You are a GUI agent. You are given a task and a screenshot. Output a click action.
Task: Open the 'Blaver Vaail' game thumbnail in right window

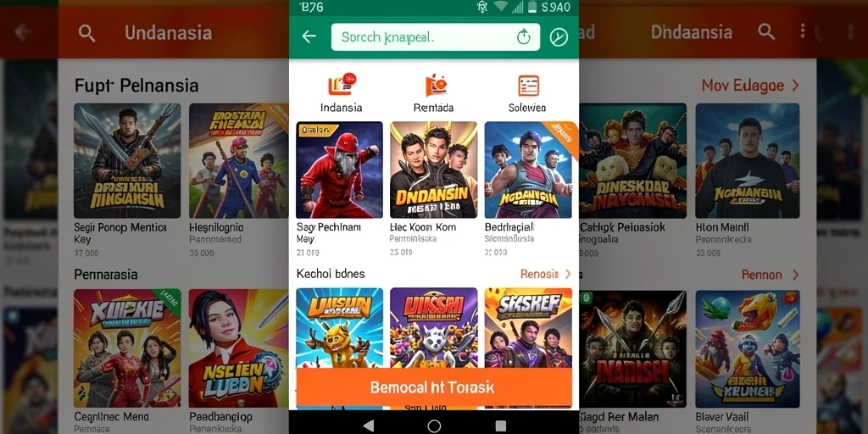click(x=748, y=349)
